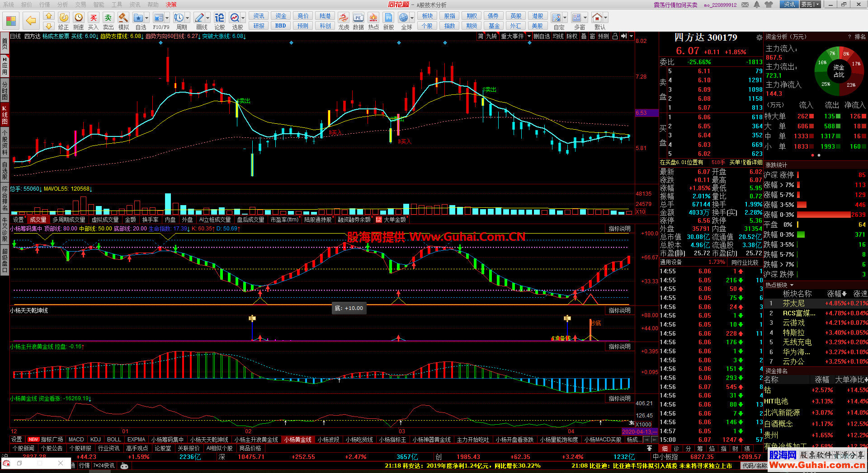Viewport: 868px width, 473px height.
Task: Expand the 周期 period dropdown arrow
Action: (188, 18)
